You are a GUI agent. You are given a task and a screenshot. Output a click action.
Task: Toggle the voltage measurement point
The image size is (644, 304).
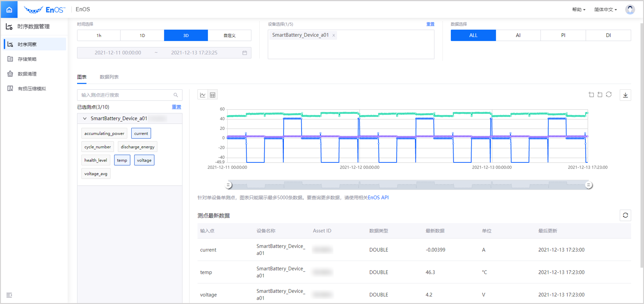point(144,160)
